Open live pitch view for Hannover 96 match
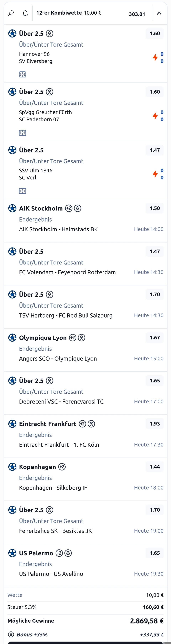This screenshot has height=644, width=171. 22,74
